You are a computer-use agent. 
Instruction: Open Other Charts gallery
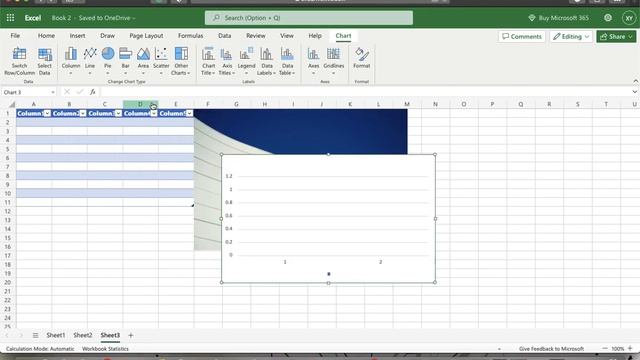pyautogui.click(x=181, y=61)
